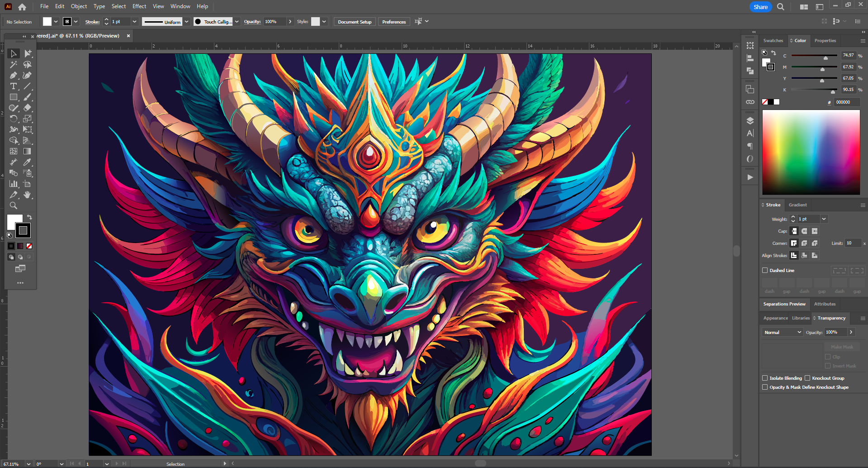Select round cap for stroke
The height and width of the screenshot is (468, 868).
point(804,231)
